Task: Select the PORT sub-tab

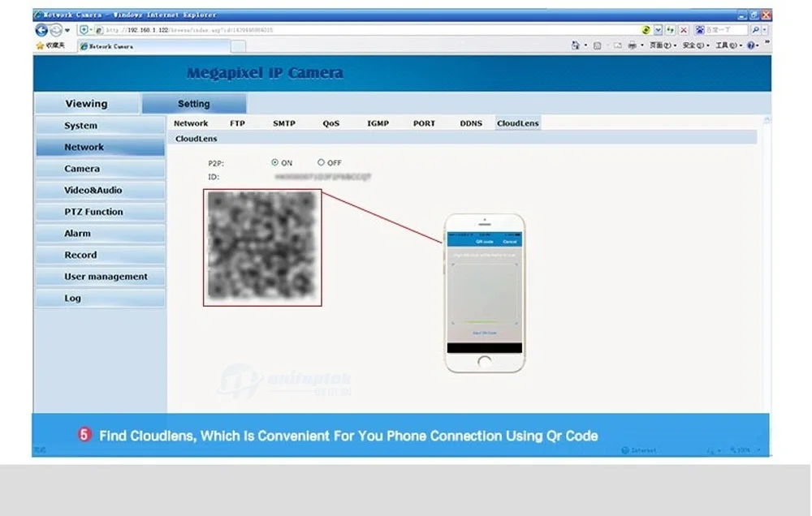Action: 424,123
